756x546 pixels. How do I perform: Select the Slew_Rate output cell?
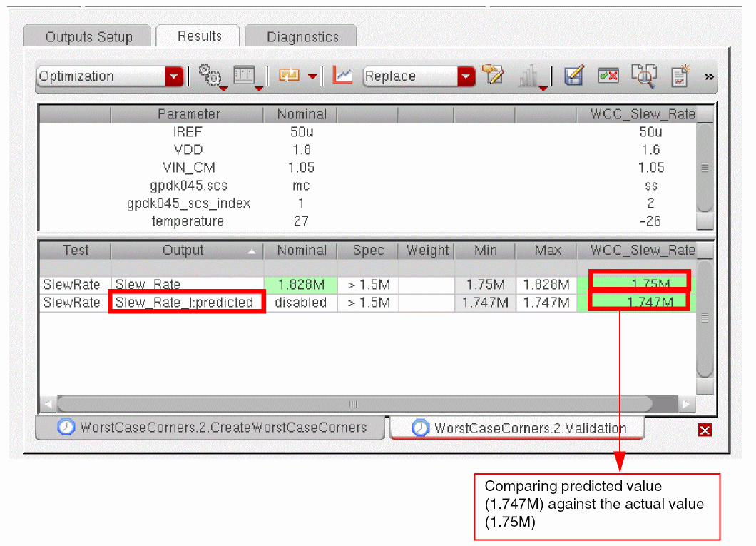pos(187,285)
